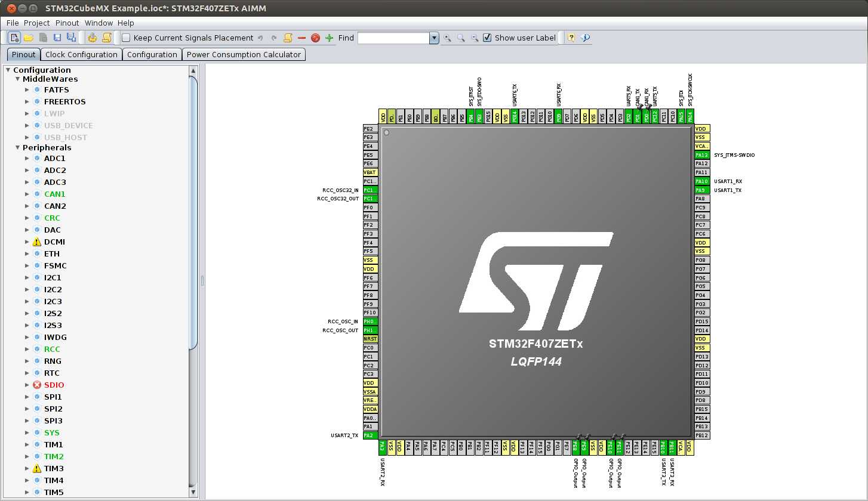Expand the FREERTOS tree node

(27, 101)
